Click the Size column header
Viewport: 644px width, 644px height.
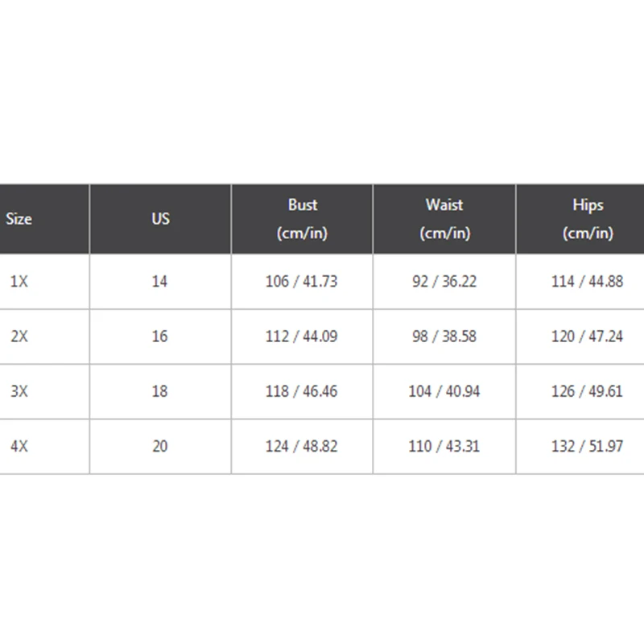(x=19, y=219)
